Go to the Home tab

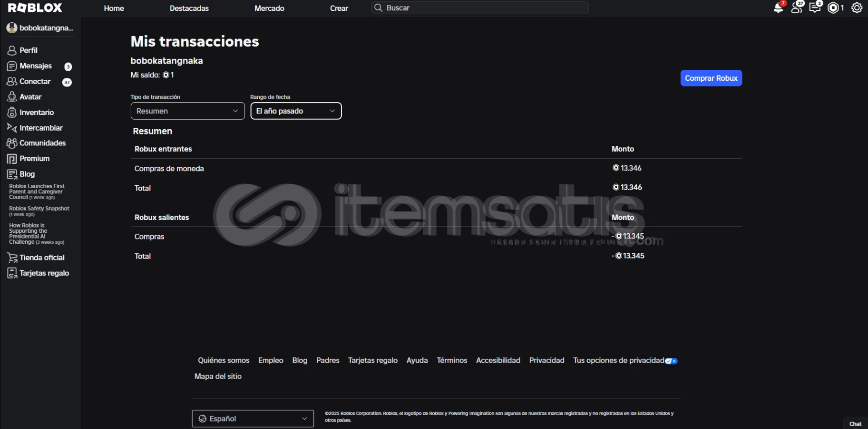pyautogui.click(x=114, y=8)
